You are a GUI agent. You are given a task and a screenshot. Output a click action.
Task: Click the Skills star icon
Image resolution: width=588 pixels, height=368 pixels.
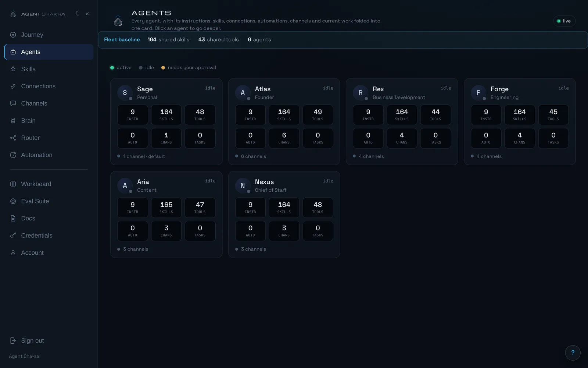click(13, 69)
